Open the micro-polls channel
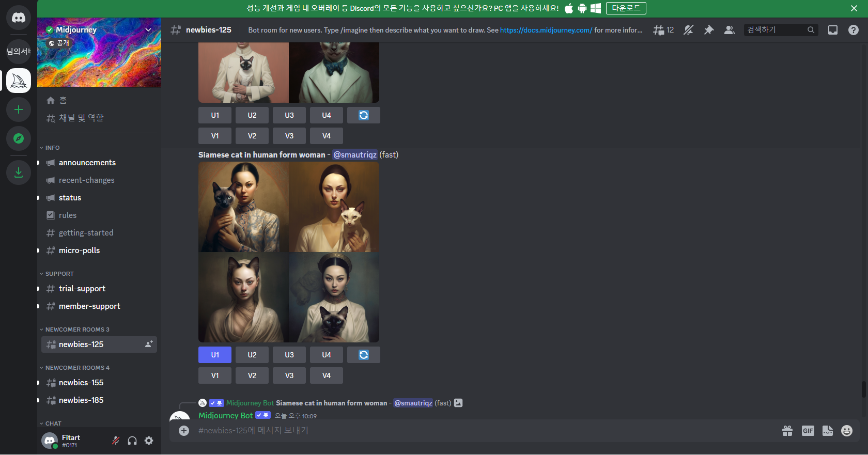The width and height of the screenshot is (868, 455). [x=99, y=250]
